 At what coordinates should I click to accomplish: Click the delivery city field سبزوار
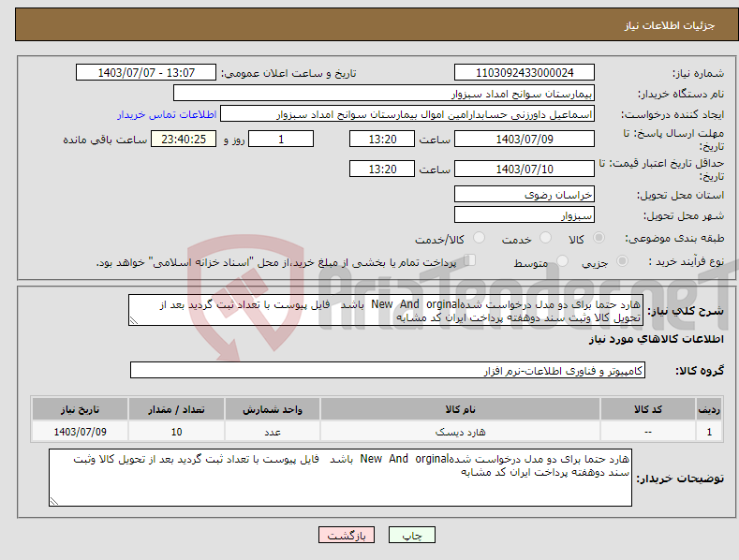coord(525,215)
